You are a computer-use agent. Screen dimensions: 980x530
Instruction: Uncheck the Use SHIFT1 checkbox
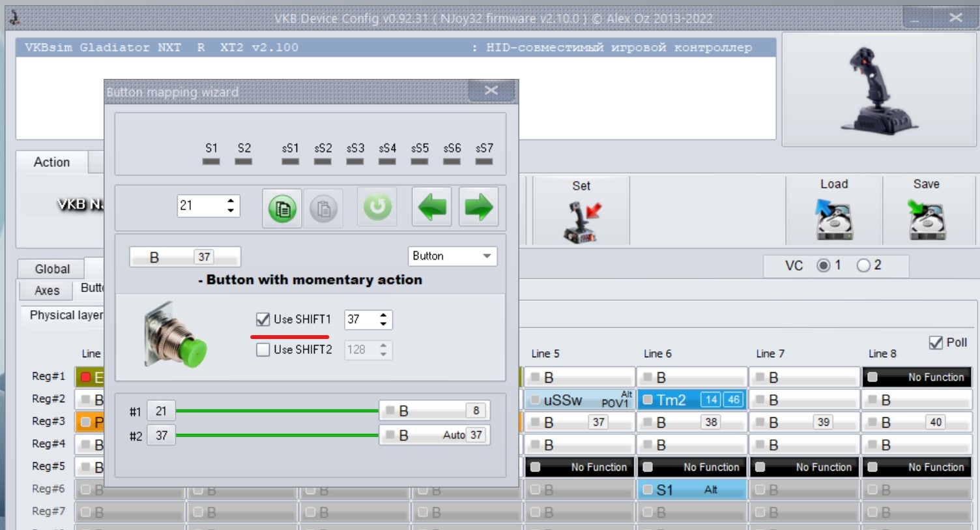[x=263, y=319]
